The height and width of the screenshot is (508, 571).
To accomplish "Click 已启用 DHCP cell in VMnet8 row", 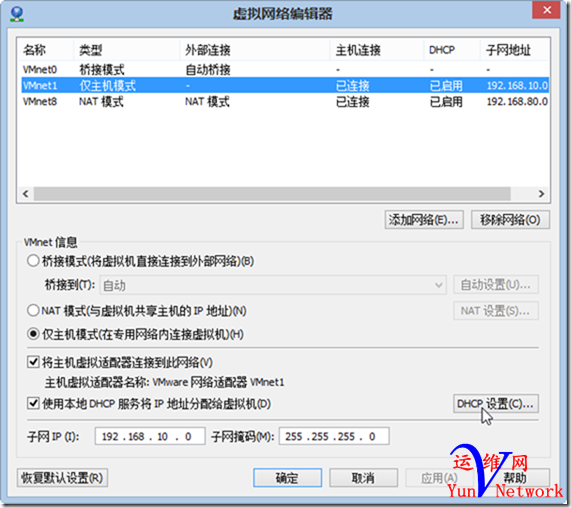I will point(446,101).
